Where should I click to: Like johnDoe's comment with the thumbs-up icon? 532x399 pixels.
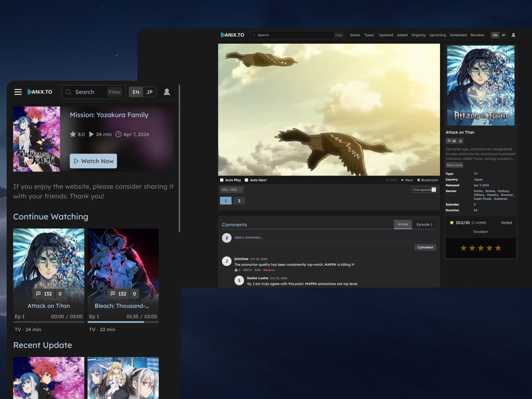click(x=236, y=270)
